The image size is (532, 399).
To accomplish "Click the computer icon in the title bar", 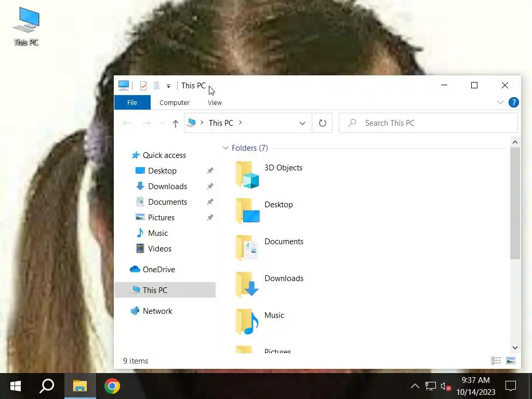I will pos(124,86).
